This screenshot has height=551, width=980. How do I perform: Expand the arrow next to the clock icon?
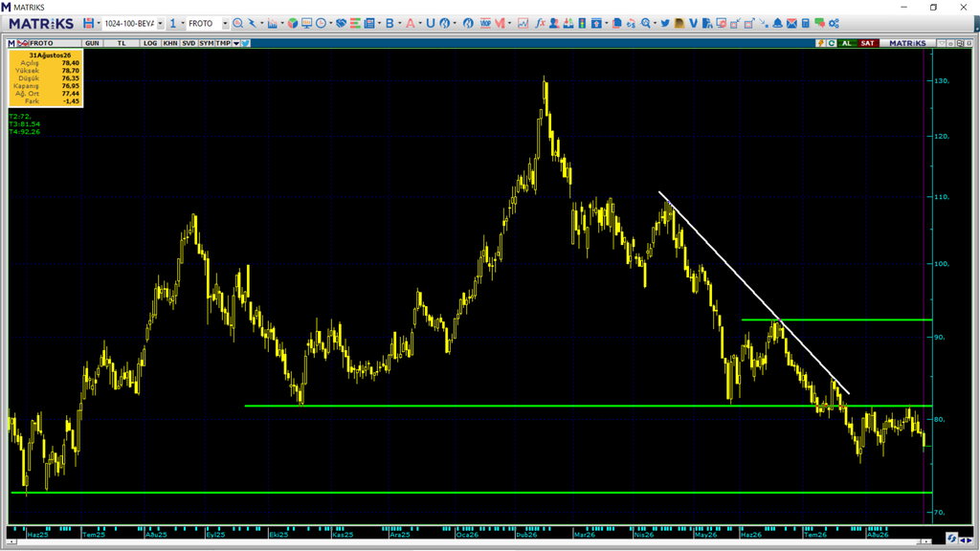330,23
